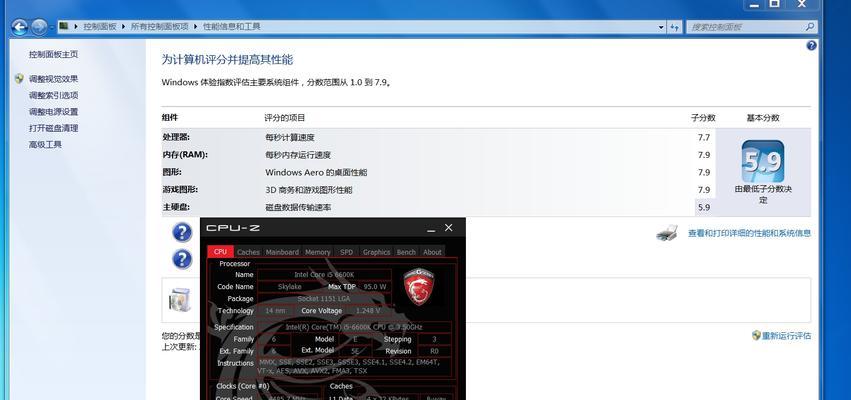Open the Memory tab in CPU-Z
This screenshot has width=851, height=400.
pos(317,252)
